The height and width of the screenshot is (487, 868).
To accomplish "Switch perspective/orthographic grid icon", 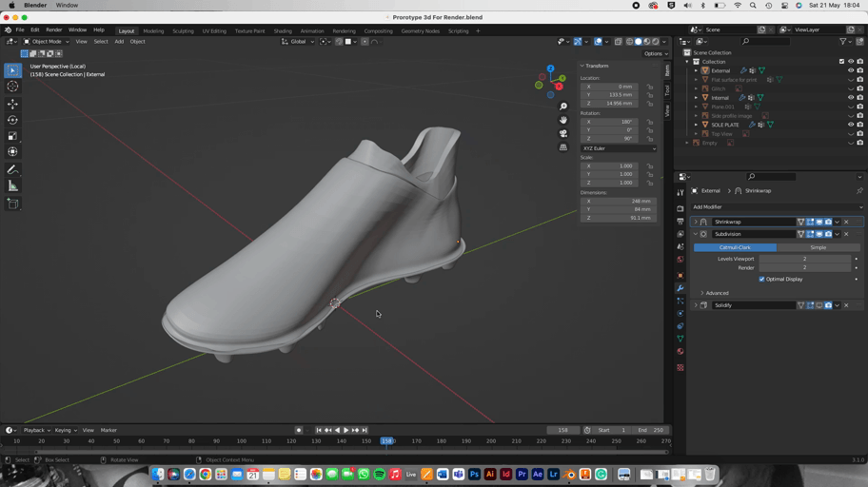I will (x=563, y=147).
